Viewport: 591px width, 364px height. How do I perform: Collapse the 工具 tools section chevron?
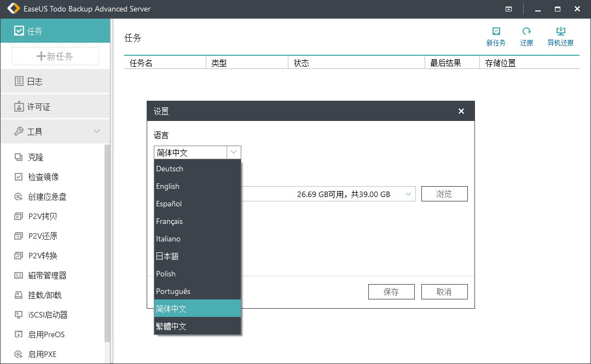[x=97, y=131]
